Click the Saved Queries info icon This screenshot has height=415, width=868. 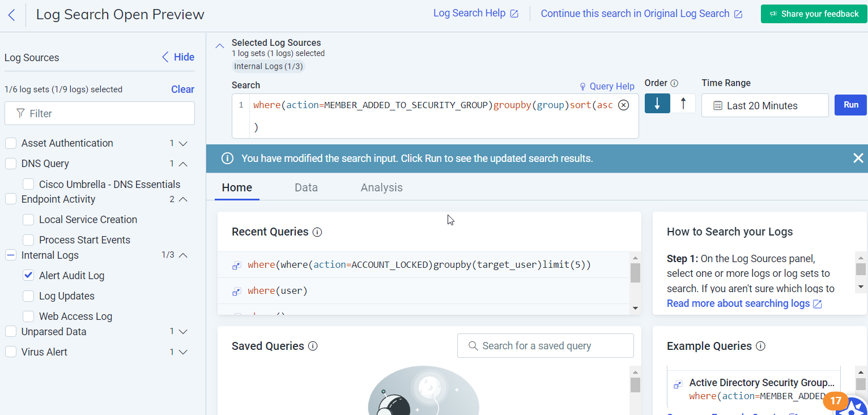tap(313, 346)
